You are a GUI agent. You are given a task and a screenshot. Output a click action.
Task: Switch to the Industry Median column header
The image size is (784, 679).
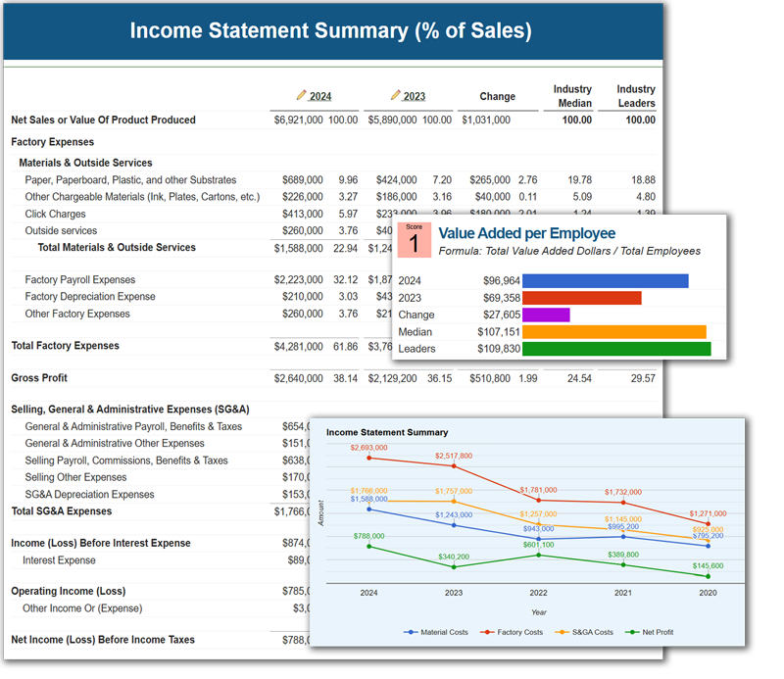pos(571,94)
